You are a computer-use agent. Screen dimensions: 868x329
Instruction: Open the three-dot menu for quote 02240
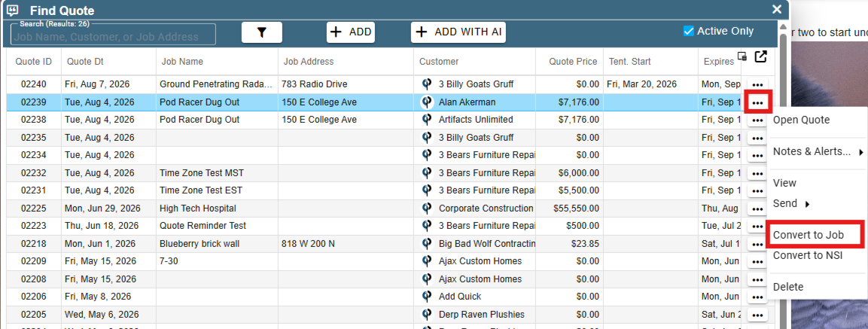coord(758,85)
